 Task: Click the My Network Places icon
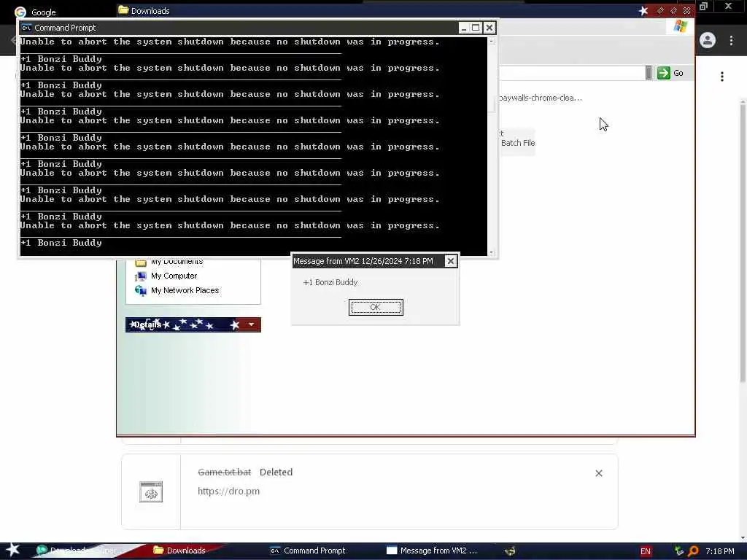click(x=141, y=290)
